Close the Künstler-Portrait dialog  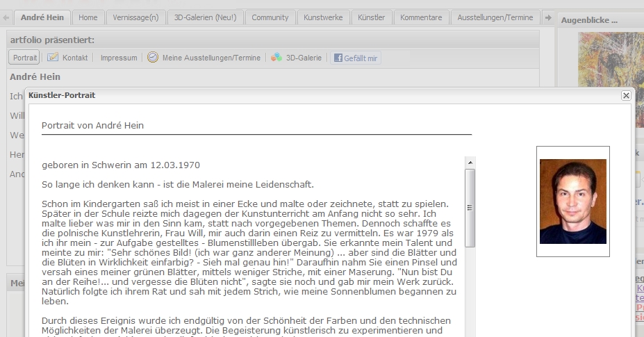click(x=625, y=96)
